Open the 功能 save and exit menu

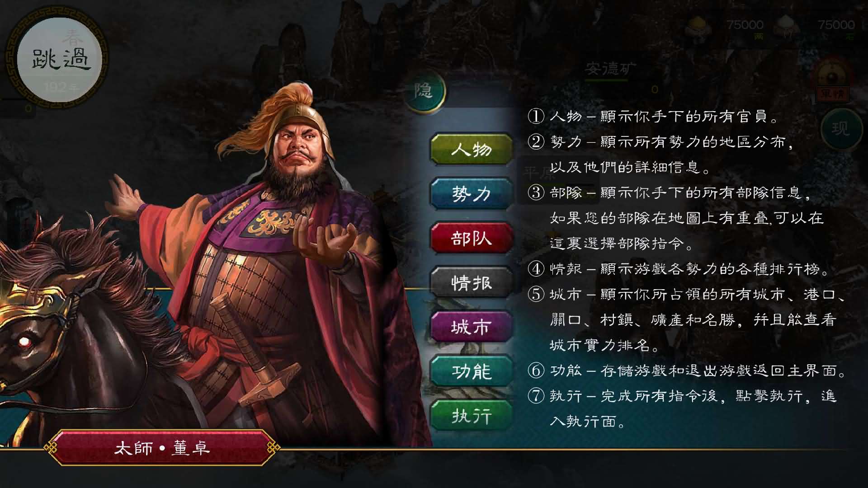point(471,371)
